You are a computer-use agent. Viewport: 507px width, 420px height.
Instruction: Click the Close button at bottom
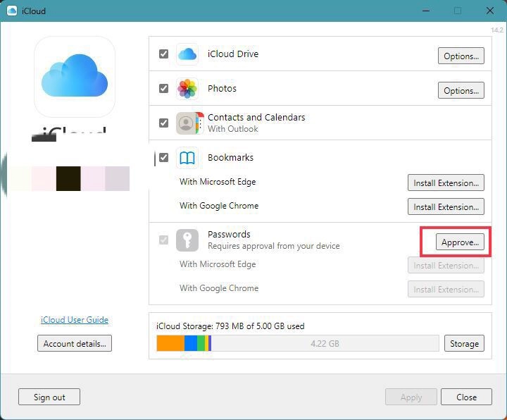click(467, 397)
